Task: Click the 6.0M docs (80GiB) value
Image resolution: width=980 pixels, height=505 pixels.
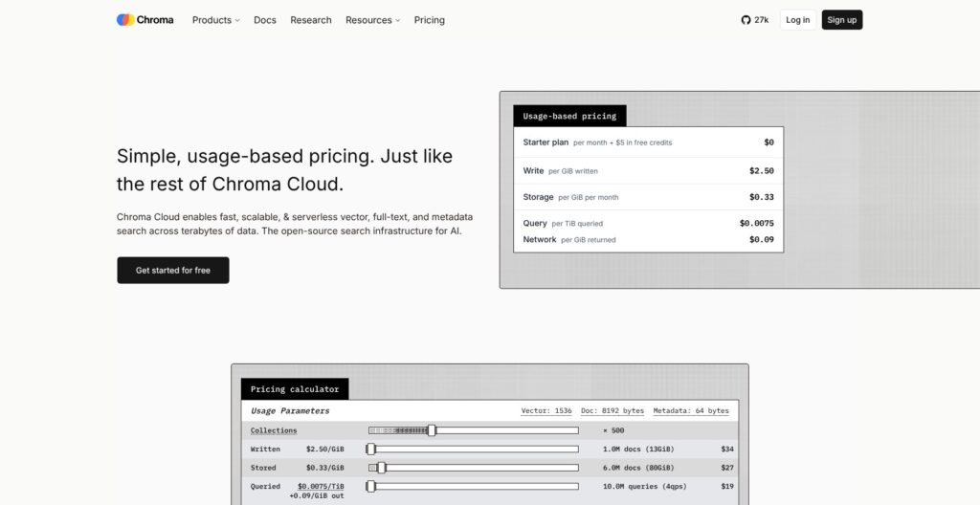Action: [638, 468]
